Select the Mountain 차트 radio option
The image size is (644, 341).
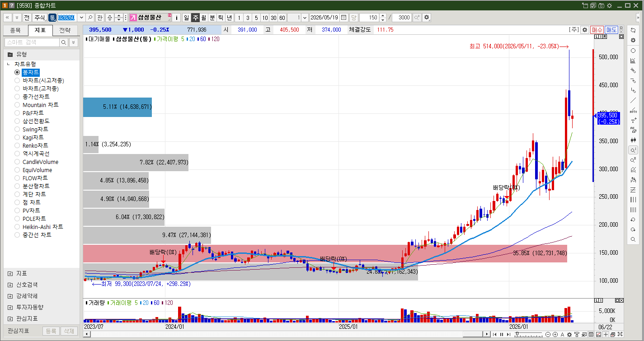[x=17, y=105]
